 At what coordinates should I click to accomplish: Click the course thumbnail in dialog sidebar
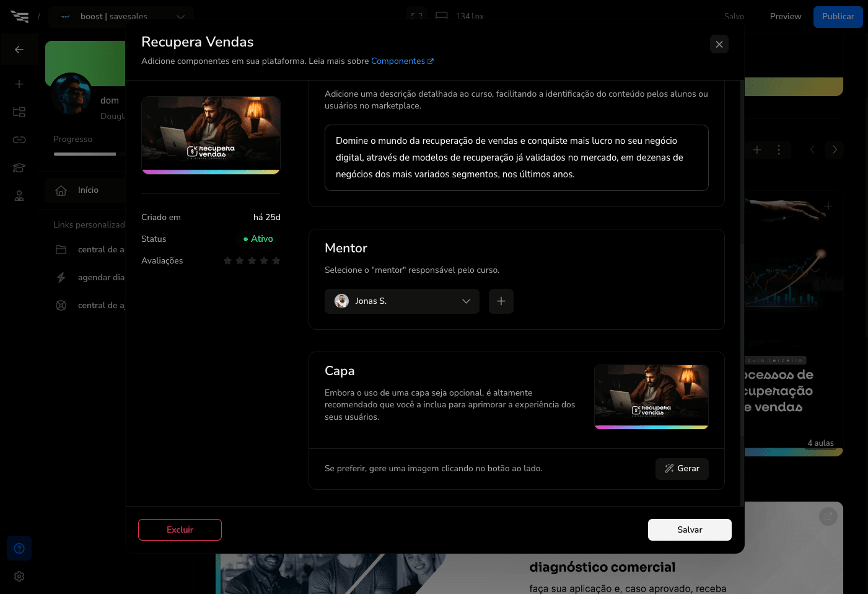(x=211, y=135)
